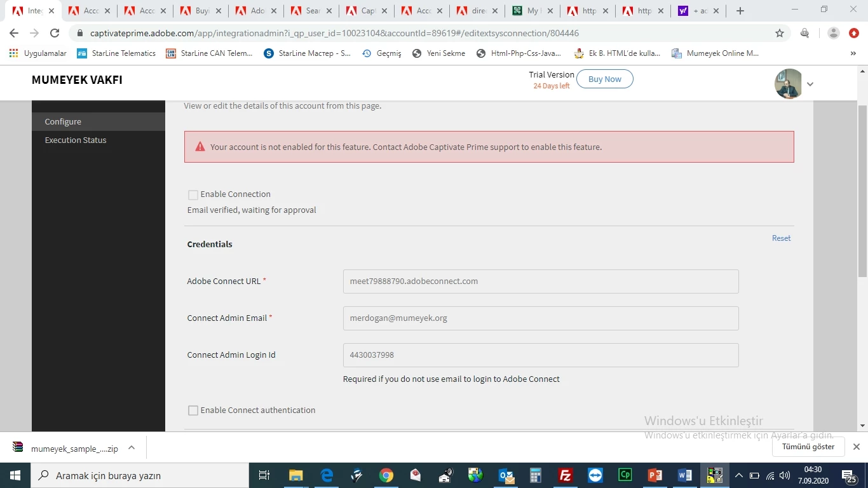Check Enable Connect authentication
The height and width of the screenshot is (488, 868).
(x=193, y=410)
